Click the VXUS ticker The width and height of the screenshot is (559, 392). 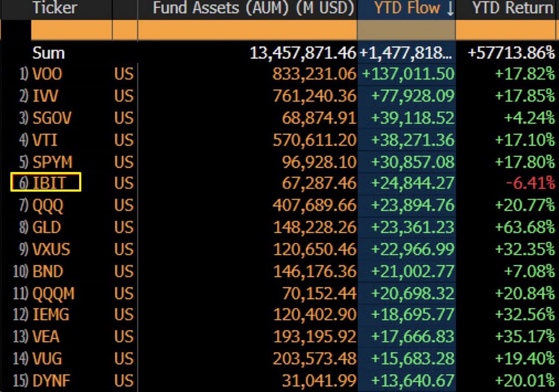[51, 250]
